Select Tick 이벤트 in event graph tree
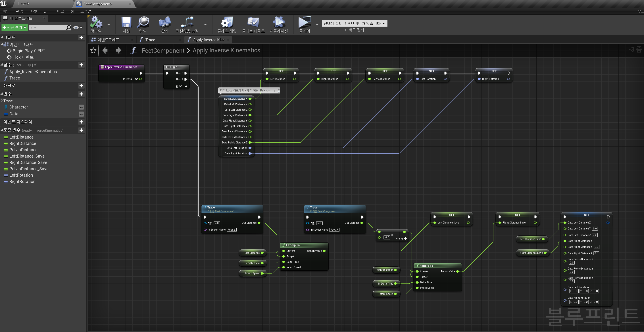644x332 pixels. (23, 57)
